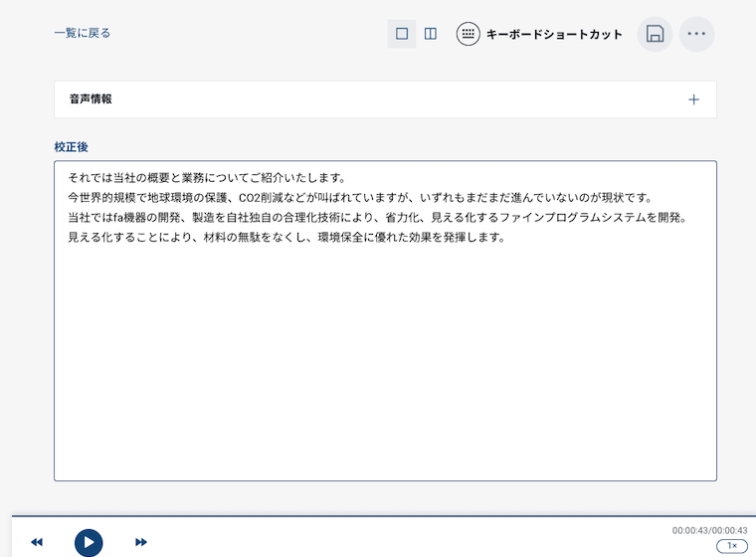Image resolution: width=756 pixels, height=557 pixels.
Task: Click the audio progress bar above the player
Action: click(378, 517)
